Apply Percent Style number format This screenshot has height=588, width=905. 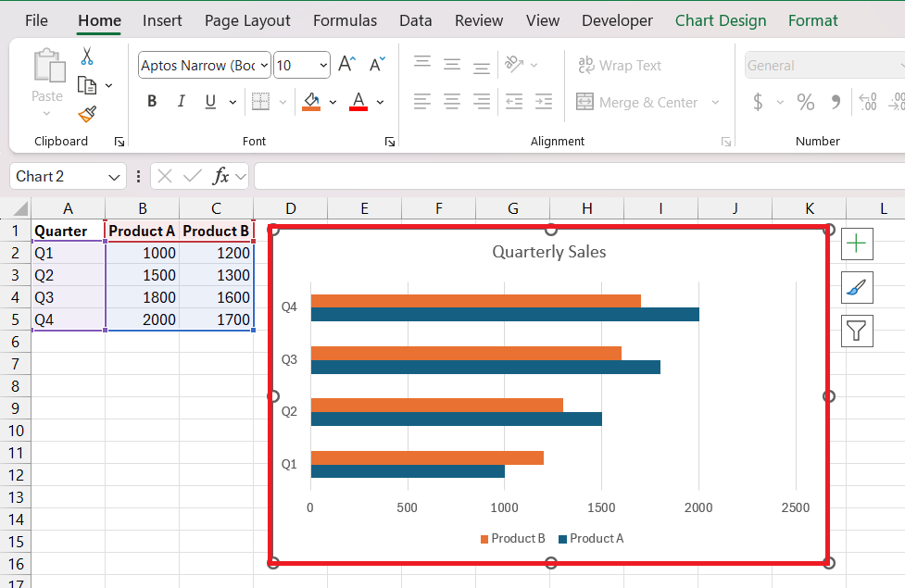point(805,102)
